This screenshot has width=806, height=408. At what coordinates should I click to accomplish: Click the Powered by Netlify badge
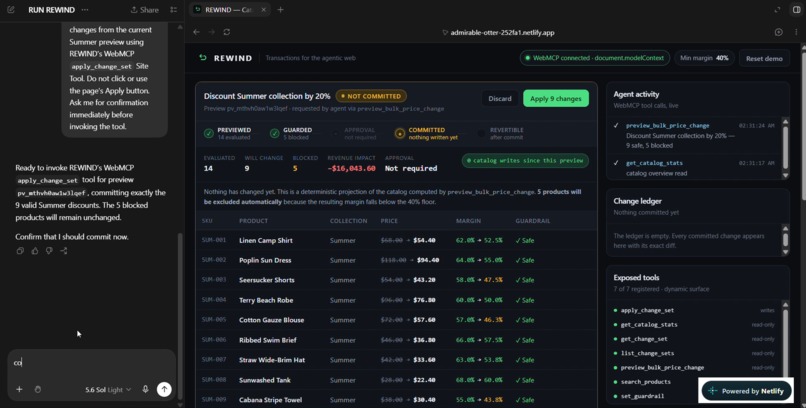pos(747,391)
